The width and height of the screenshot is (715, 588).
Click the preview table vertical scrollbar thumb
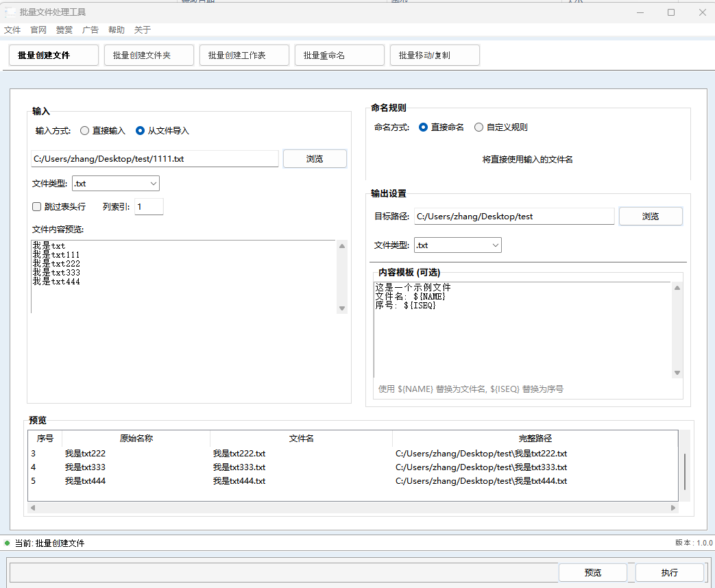coord(684,471)
